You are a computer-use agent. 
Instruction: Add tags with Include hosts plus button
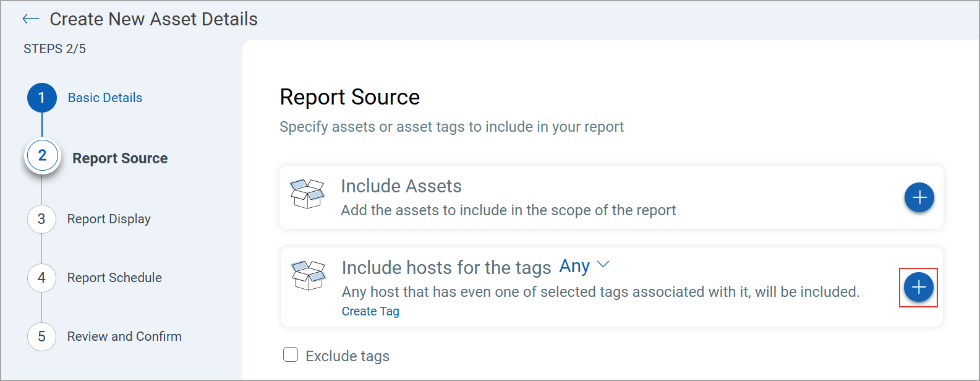919,287
